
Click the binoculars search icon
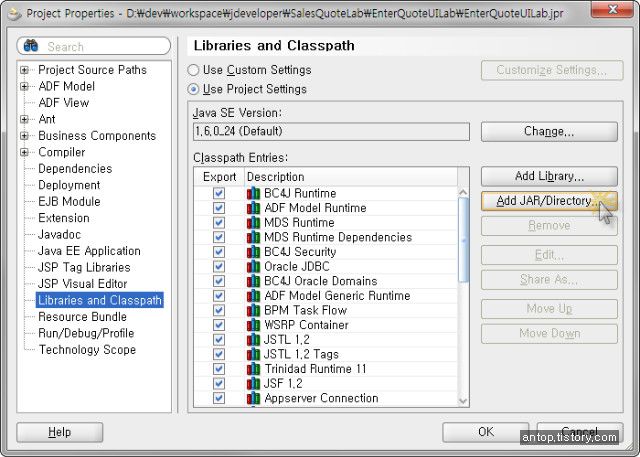pos(31,46)
